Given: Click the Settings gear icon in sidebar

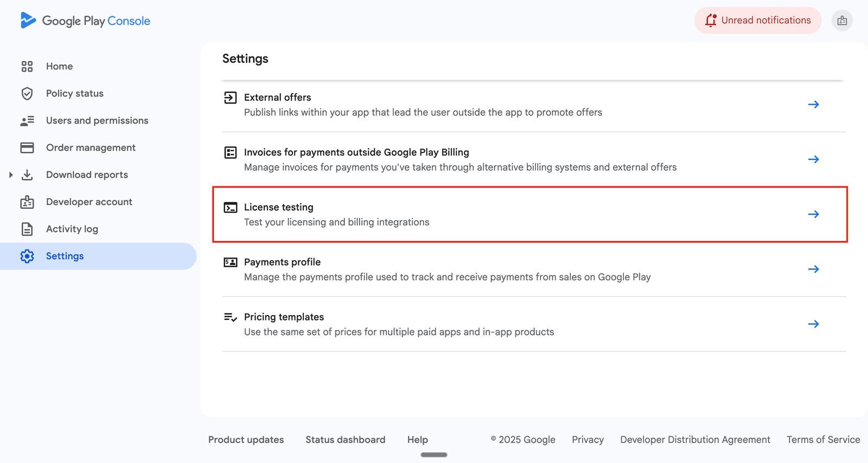Looking at the screenshot, I should point(27,256).
